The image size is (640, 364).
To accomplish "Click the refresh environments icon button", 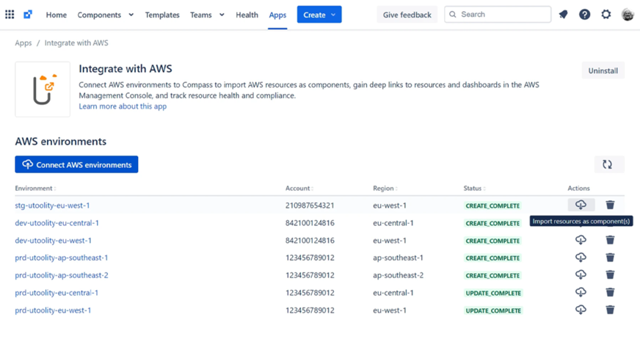I will (608, 164).
